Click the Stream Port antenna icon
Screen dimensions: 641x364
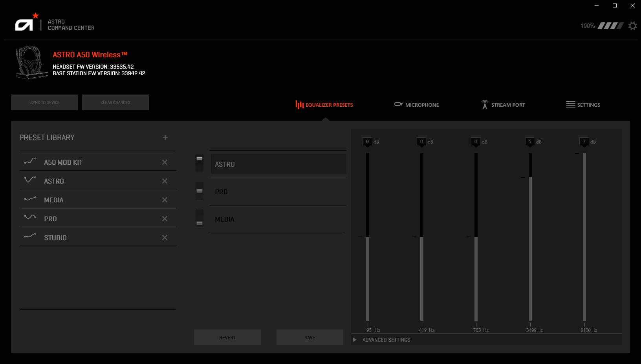pos(484,104)
